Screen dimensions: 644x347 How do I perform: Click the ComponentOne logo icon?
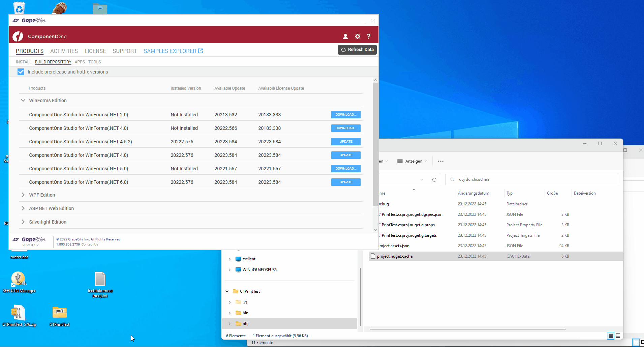pyautogui.click(x=18, y=36)
